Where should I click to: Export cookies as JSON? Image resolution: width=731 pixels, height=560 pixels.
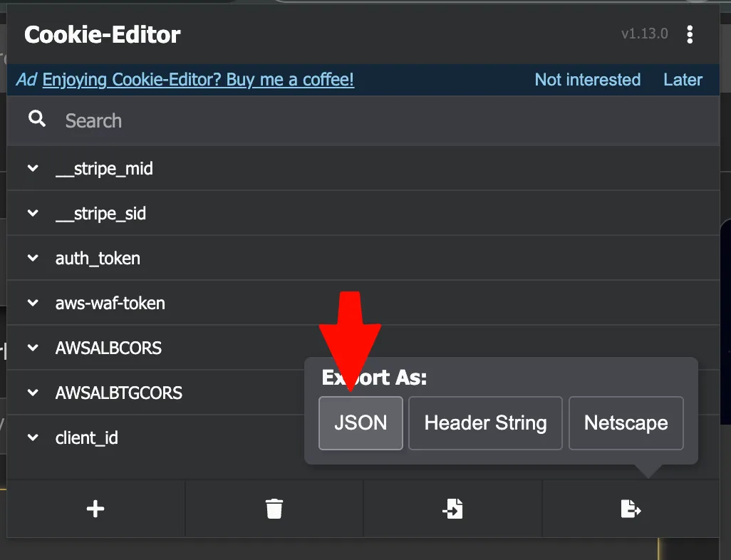click(361, 423)
